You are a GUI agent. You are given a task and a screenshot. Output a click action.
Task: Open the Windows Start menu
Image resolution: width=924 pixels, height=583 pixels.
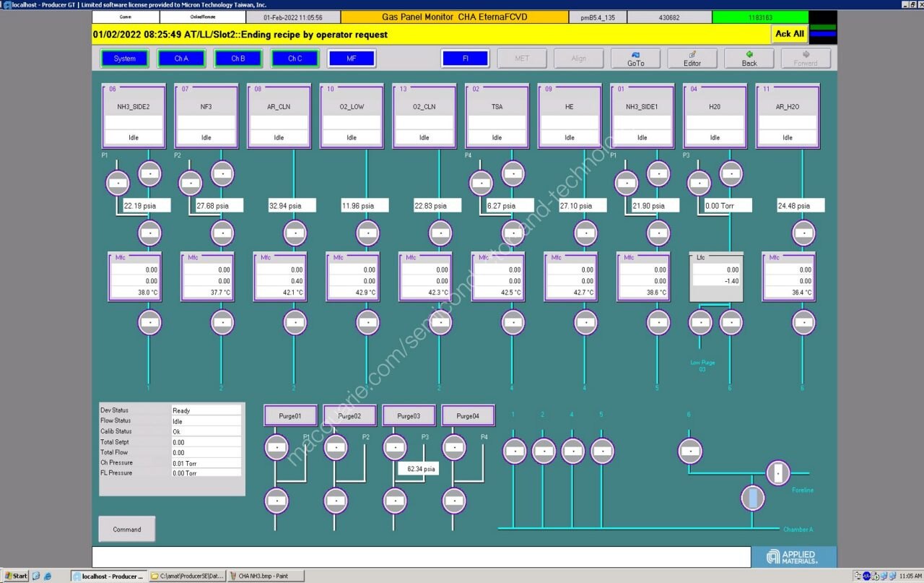pyautogui.click(x=14, y=576)
